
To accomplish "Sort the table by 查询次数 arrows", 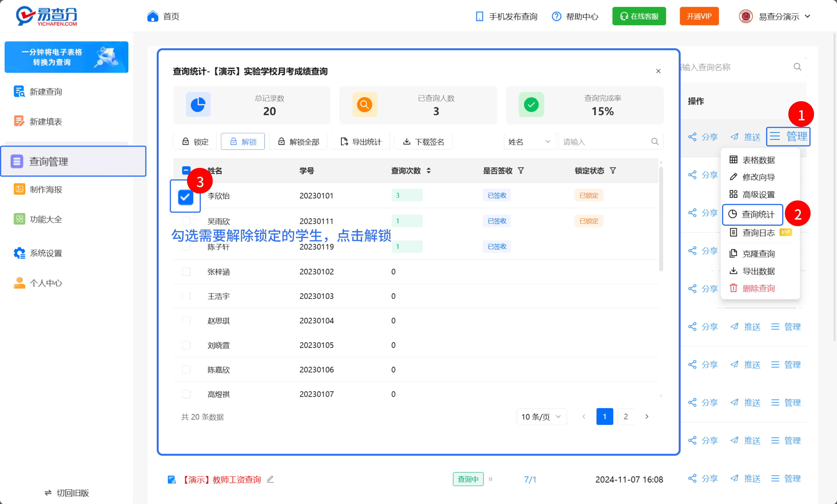I will [428, 171].
